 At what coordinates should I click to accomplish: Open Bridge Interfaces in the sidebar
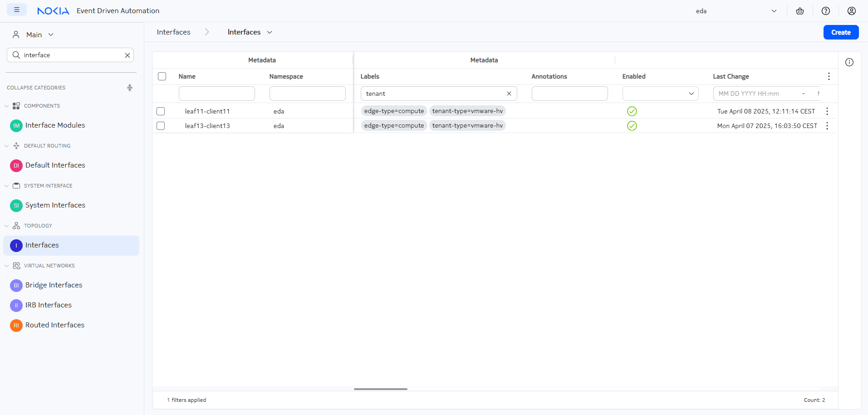[x=54, y=285]
